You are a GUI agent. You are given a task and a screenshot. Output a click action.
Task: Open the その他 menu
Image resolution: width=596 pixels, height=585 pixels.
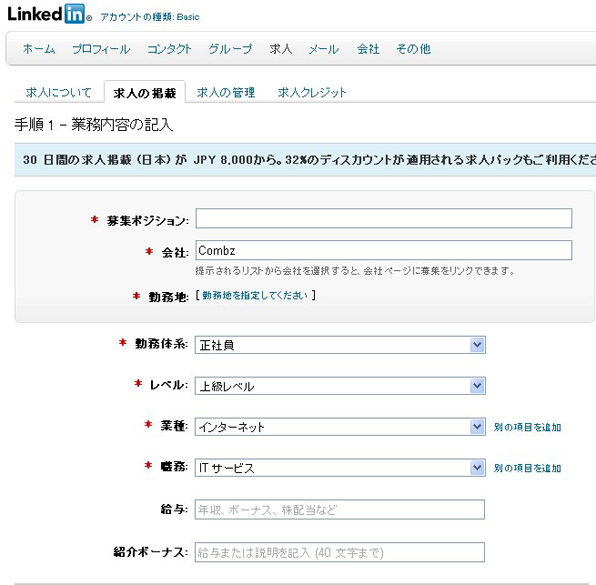(413, 49)
